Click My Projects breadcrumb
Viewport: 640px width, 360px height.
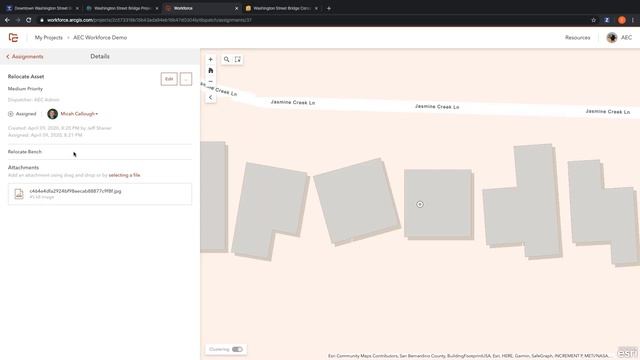49,38
